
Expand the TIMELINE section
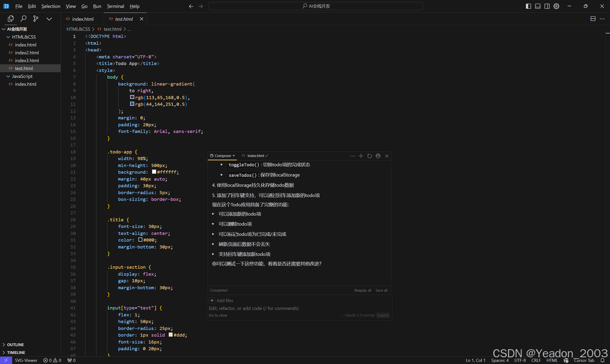(30, 353)
